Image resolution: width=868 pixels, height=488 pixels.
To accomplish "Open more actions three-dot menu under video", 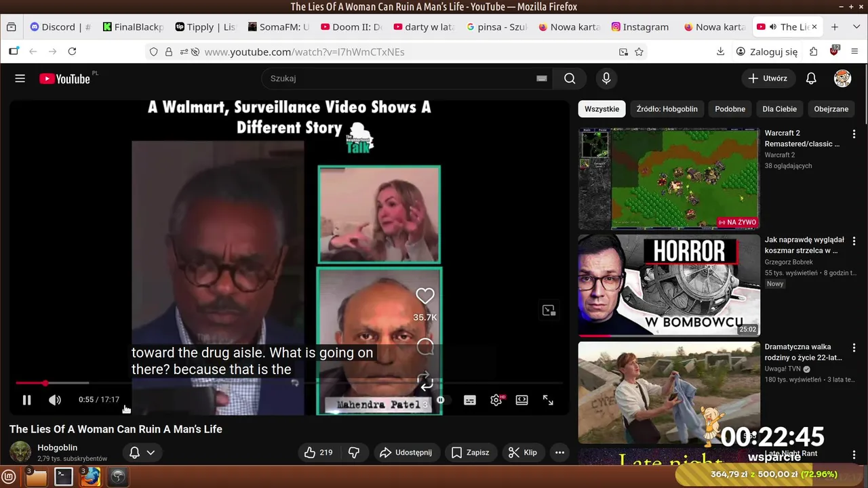I will [559, 453].
